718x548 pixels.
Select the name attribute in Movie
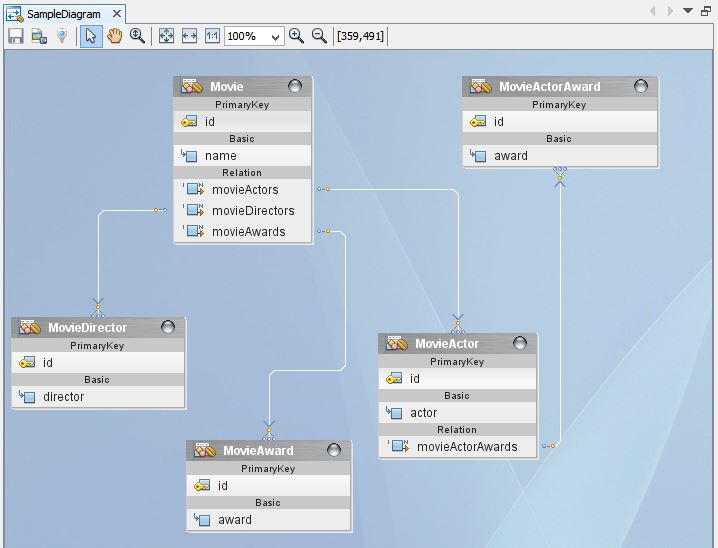(220, 156)
